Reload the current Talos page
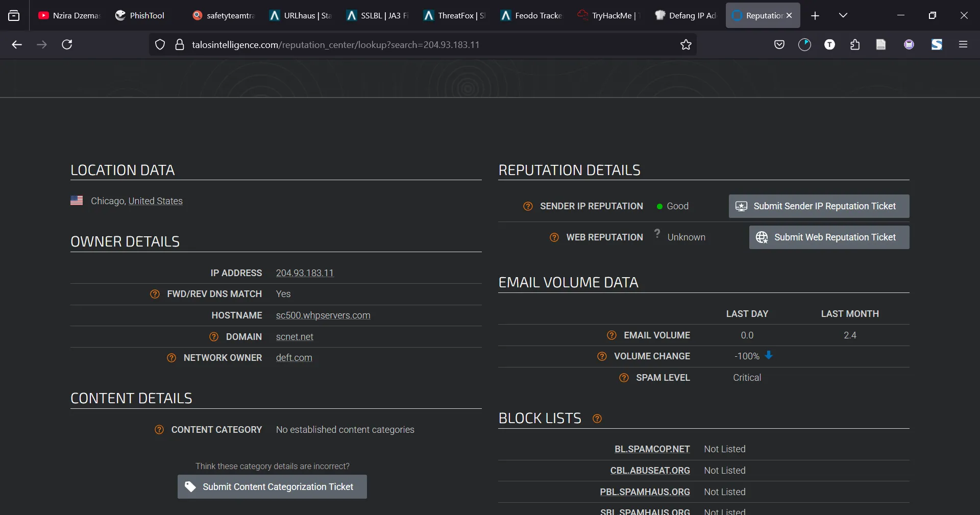Image resolution: width=980 pixels, height=515 pixels. tap(67, 45)
